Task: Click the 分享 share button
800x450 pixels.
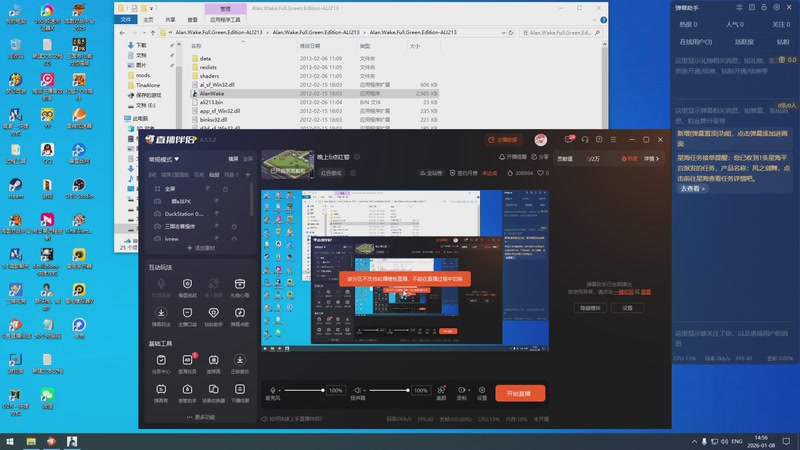Action: [x=540, y=157]
